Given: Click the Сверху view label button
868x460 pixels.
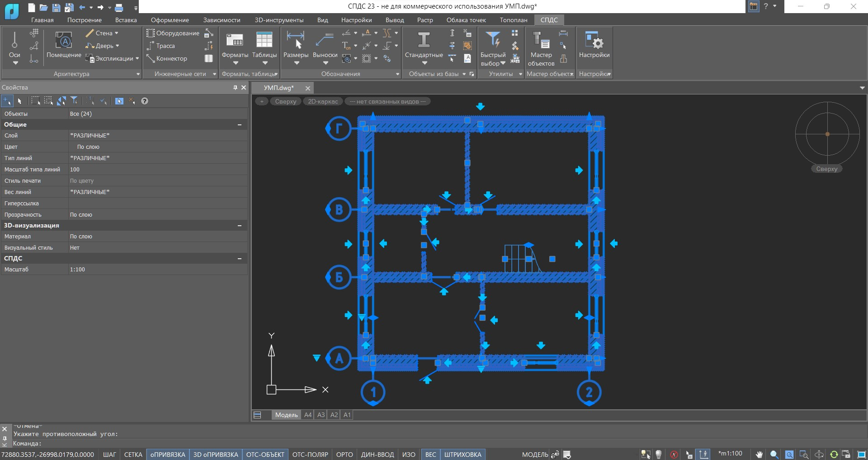Looking at the screenshot, I should pyautogui.click(x=286, y=101).
